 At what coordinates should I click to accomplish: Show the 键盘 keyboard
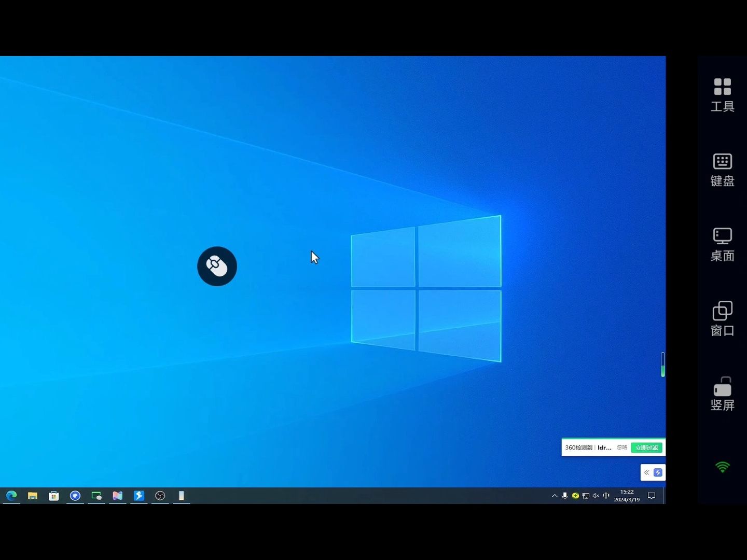[722, 170]
